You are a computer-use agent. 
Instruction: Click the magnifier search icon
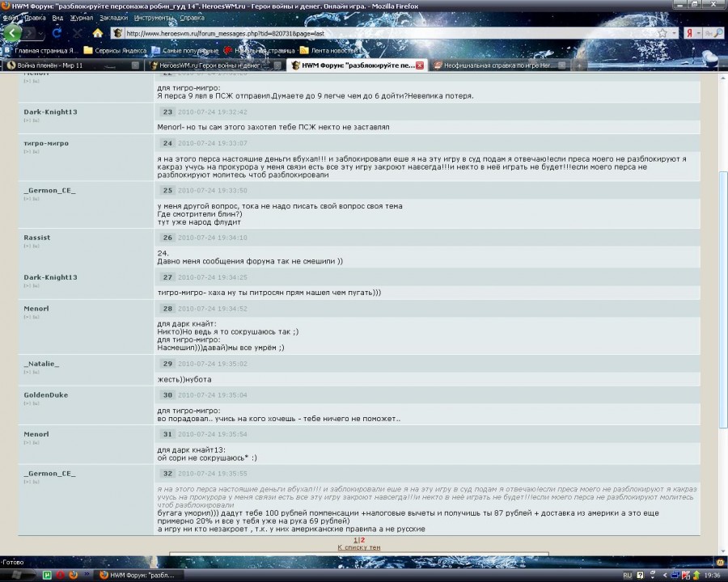tap(719, 33)
